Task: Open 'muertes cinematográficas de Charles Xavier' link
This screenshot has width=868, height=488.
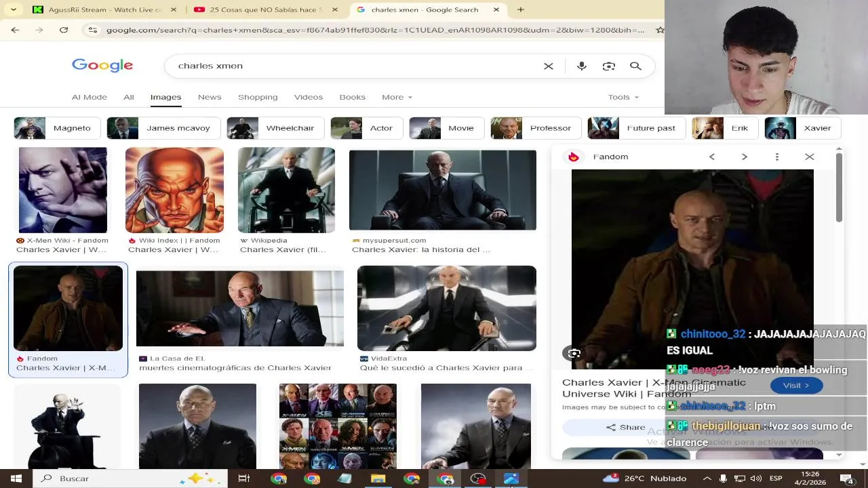Action: click(235, 367)
